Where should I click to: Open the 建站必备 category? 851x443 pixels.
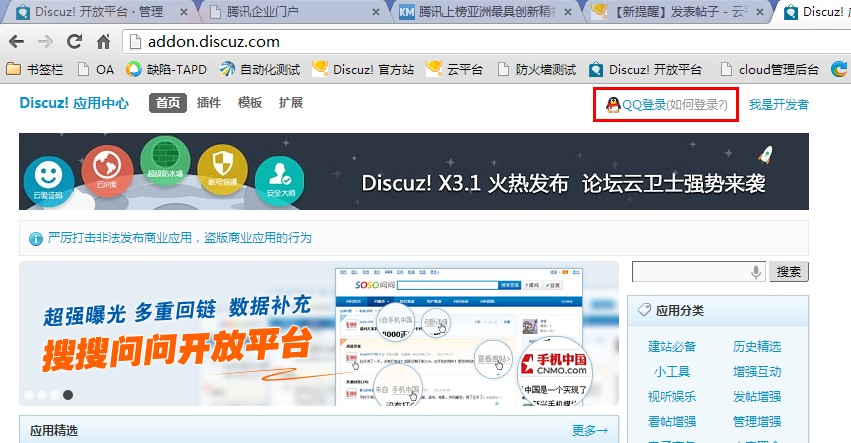coord(672,346)
